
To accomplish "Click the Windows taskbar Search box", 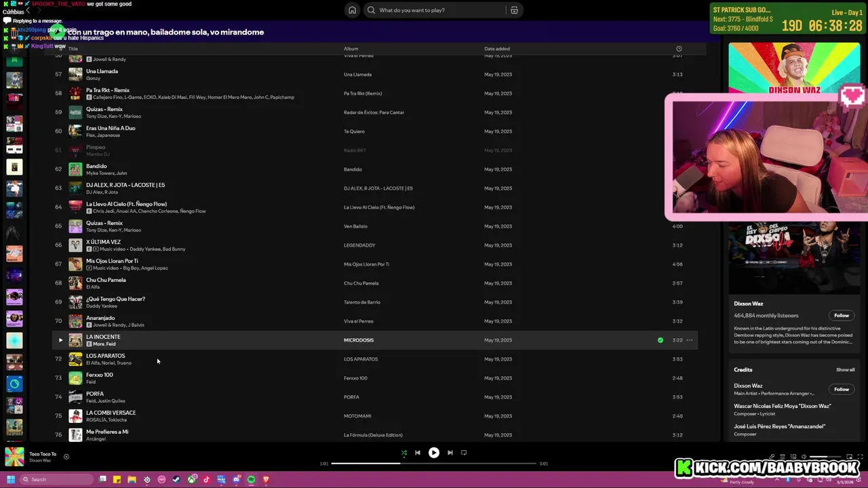I will click(57, 480).
